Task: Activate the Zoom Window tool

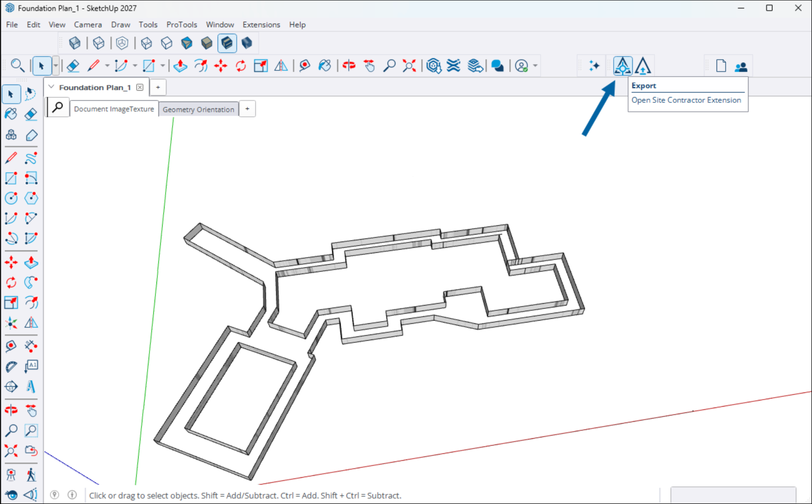Action: (30, 430)
